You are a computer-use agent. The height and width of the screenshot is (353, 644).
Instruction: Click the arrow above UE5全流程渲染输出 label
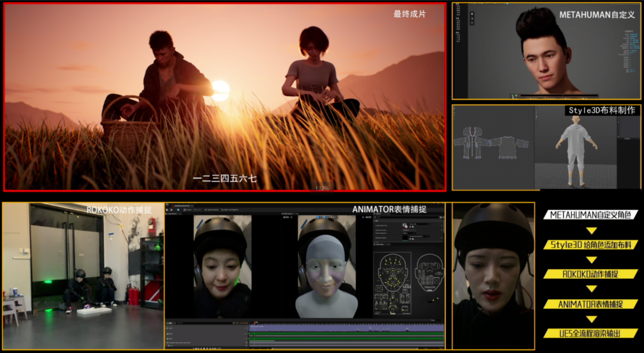[591, 319]
